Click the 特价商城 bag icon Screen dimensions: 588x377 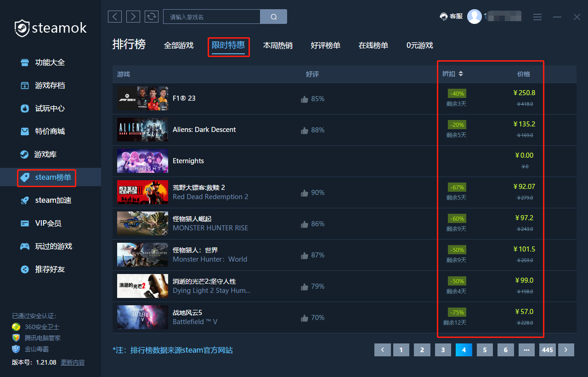pyautogui.click(x=25, y=131)
